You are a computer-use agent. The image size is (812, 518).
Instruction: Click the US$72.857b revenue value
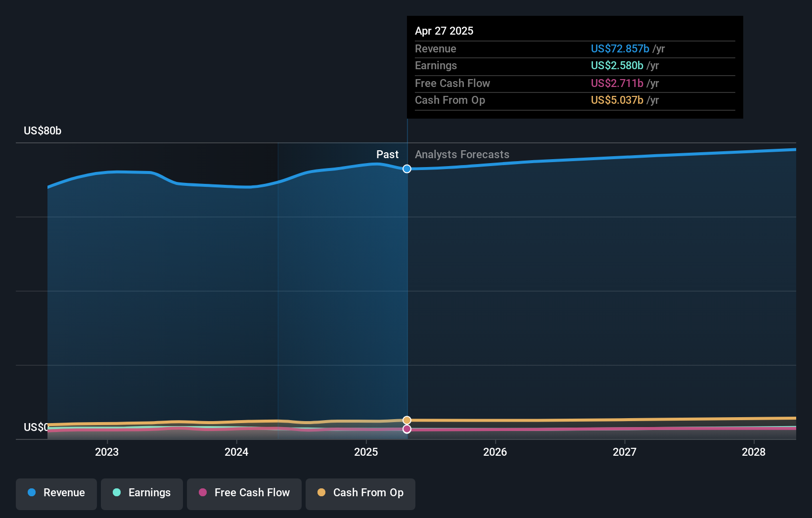pos(620,48)
